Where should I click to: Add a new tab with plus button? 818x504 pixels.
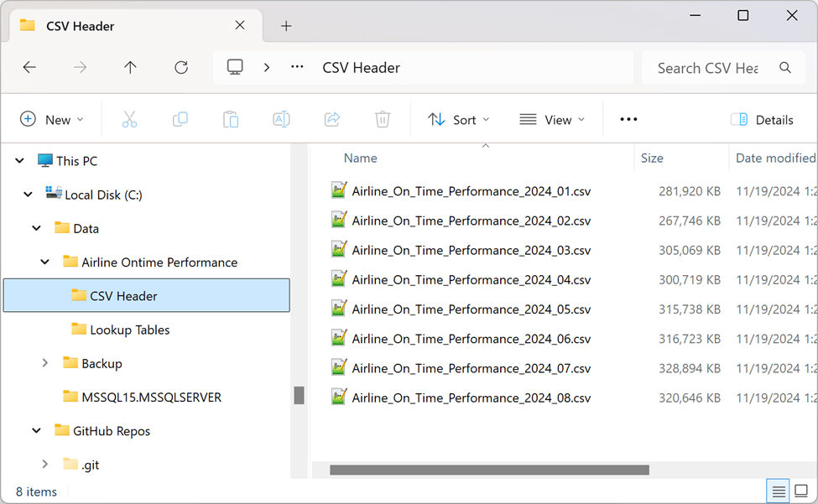(286, 26)
